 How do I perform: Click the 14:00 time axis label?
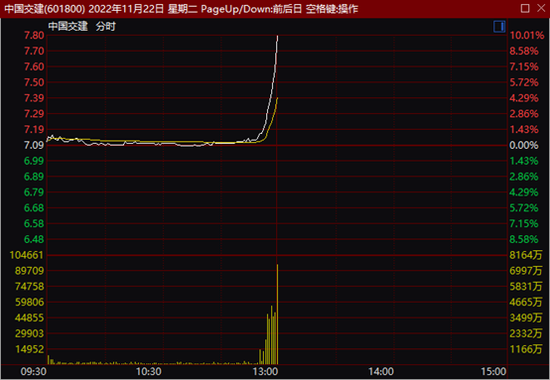381,372
